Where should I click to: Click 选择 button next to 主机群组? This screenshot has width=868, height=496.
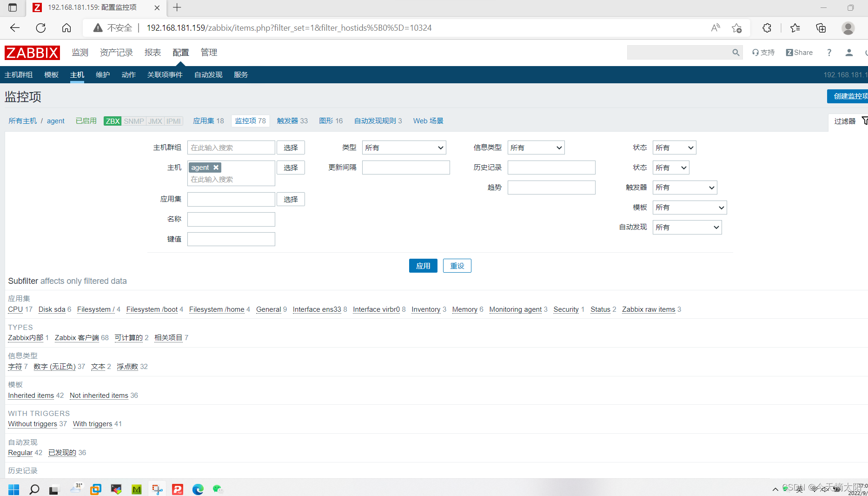[x=291, y=147]
